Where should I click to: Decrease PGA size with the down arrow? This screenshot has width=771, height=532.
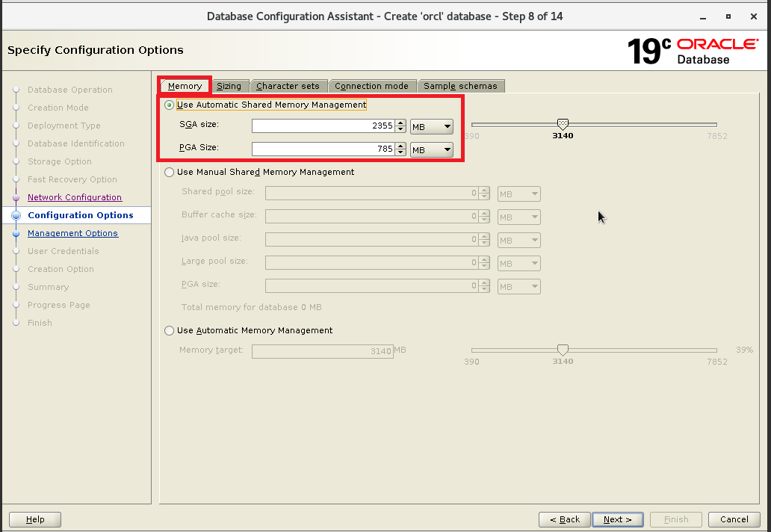(401, 152)
